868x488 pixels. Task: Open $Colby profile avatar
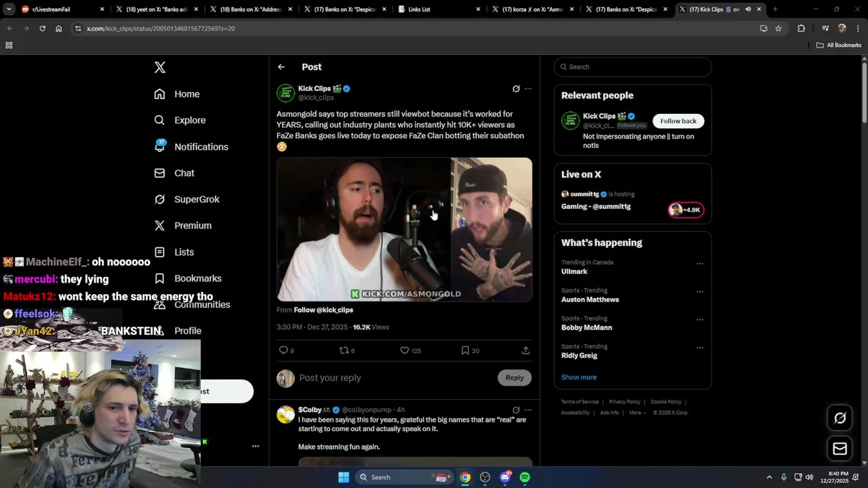pos(285,414)
